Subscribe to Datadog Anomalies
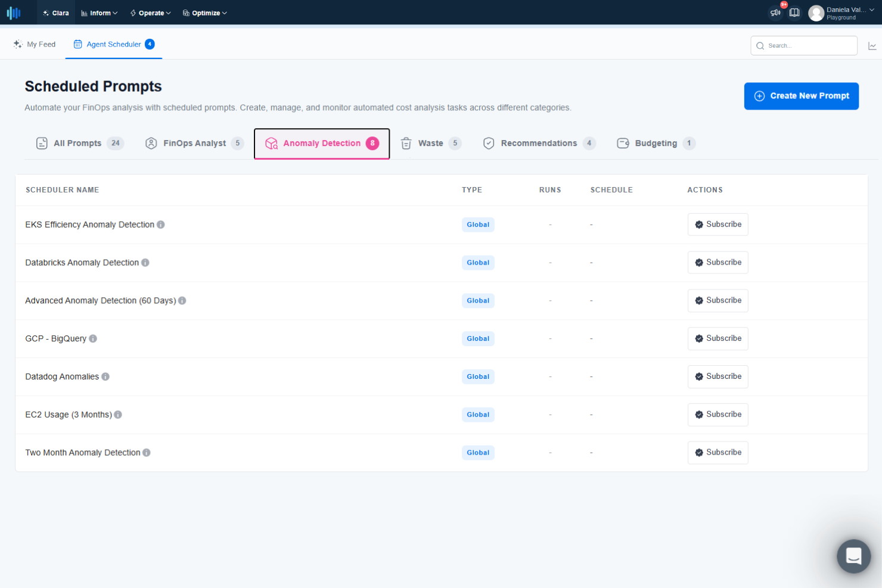 click(718, 377)
